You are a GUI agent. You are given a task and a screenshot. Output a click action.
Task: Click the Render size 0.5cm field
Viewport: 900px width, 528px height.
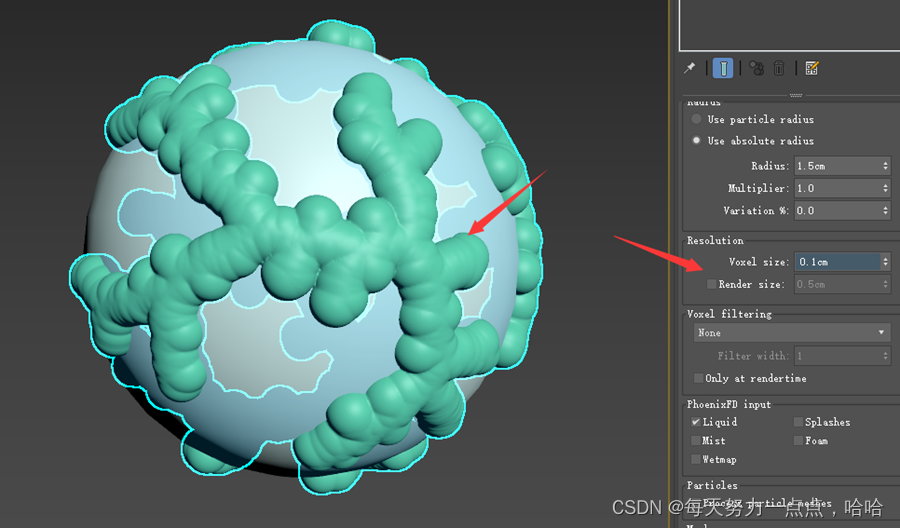(837, 284)
